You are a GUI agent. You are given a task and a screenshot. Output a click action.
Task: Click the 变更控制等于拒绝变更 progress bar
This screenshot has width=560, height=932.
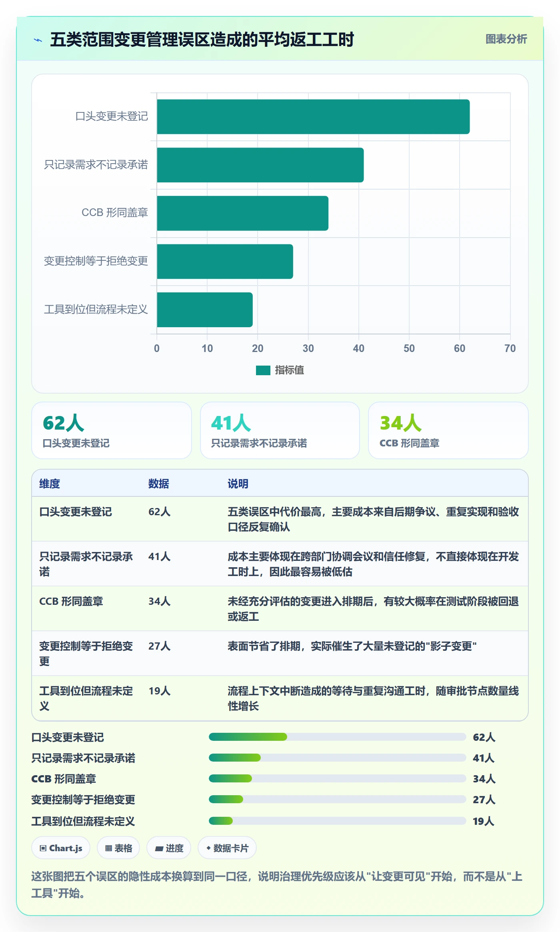pyautogui.click(x=338, y=799)
